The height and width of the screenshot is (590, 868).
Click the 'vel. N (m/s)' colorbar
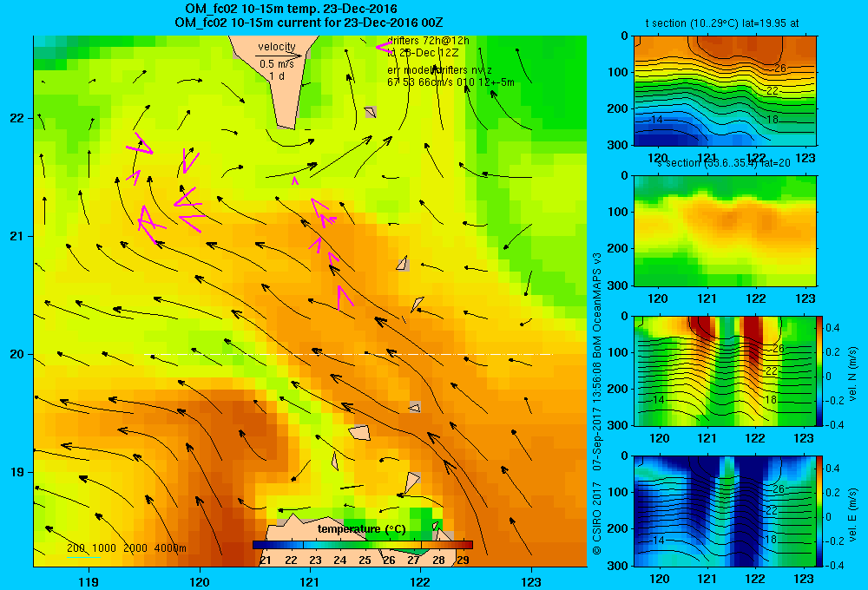pos(820,370)
